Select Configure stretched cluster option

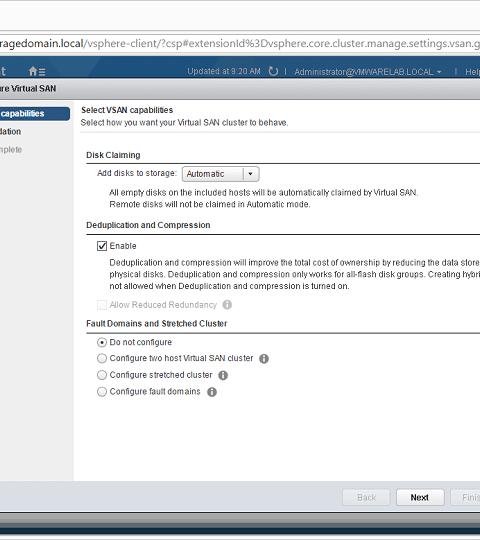tap(102, 375)
